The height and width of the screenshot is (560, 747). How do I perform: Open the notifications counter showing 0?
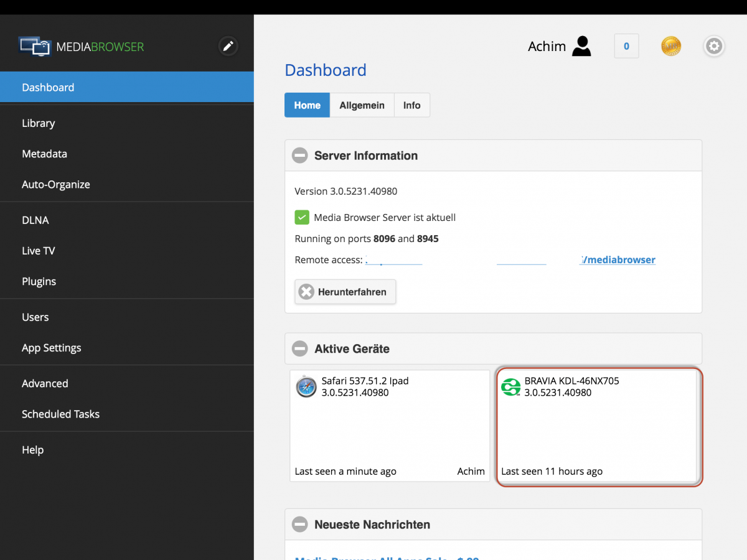(626, 46)
